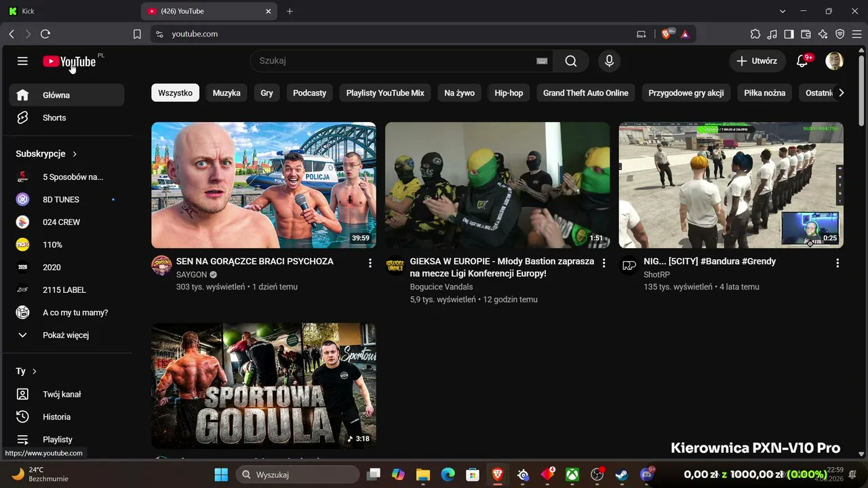Click the search magnifier button
Viewport: 868px width, 488px height.
[571, 61]
